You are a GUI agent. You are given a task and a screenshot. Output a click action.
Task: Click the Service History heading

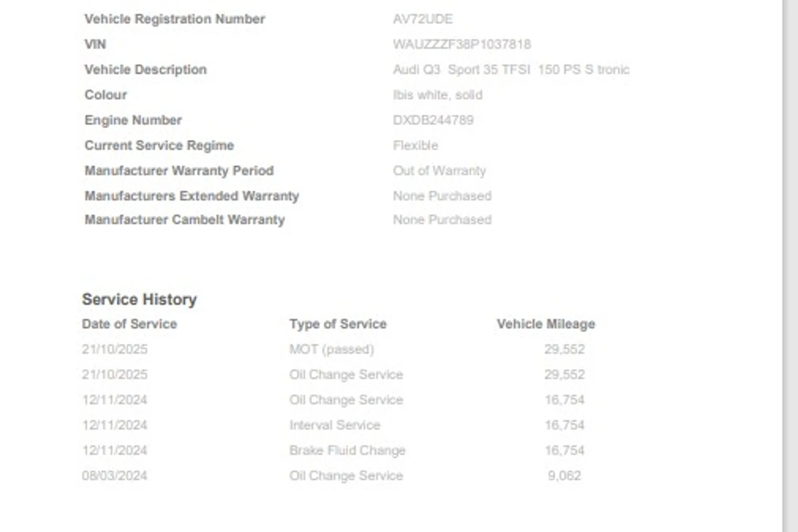tap(139, 299)
